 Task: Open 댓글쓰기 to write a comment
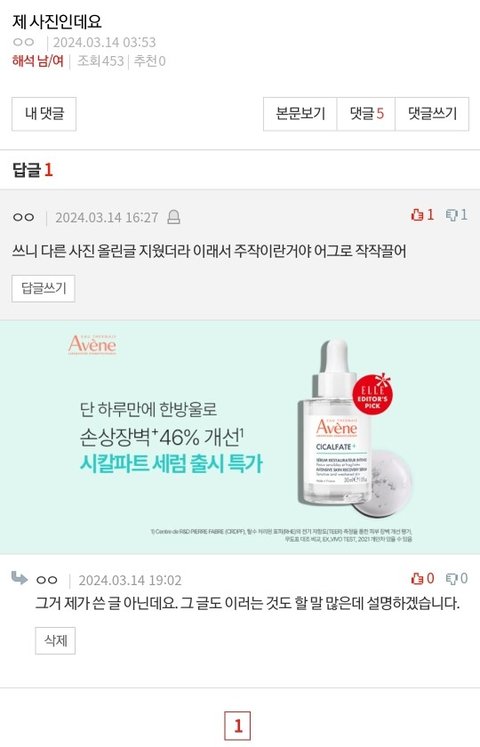coord(432,114)
